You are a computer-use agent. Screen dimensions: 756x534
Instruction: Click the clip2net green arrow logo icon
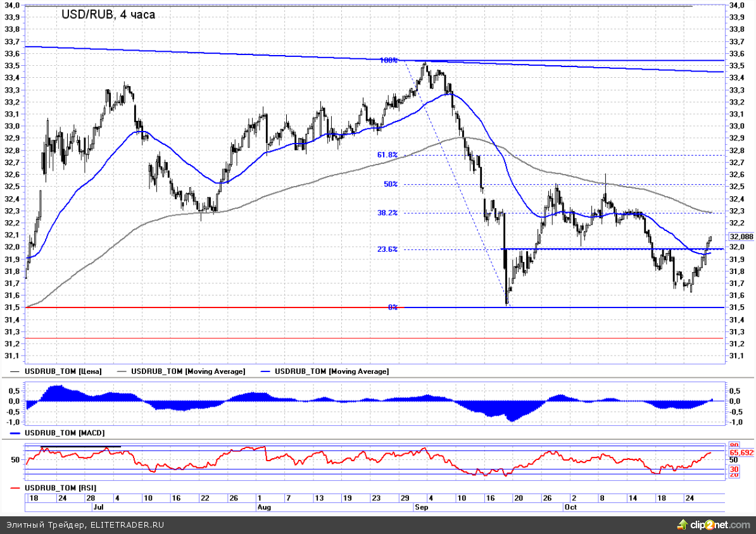(682, 524)
